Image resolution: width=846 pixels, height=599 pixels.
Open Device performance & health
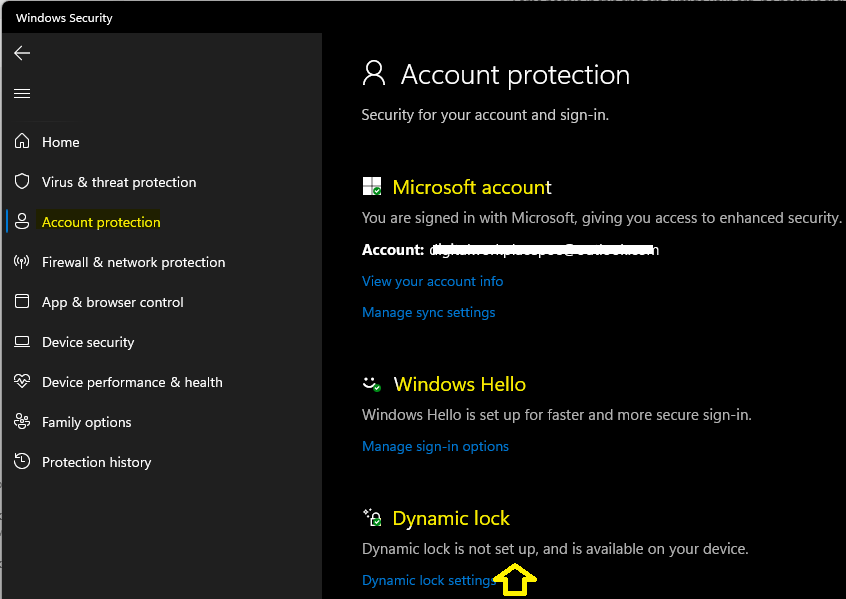(132, 382)
